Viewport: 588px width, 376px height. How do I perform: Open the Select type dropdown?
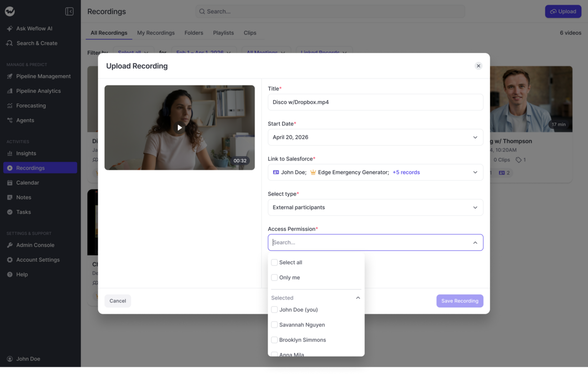pyautogui.click(x=375, y=208)
